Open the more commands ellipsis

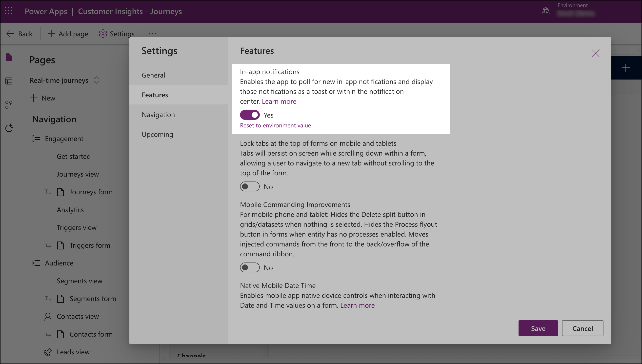click(152, 33)
